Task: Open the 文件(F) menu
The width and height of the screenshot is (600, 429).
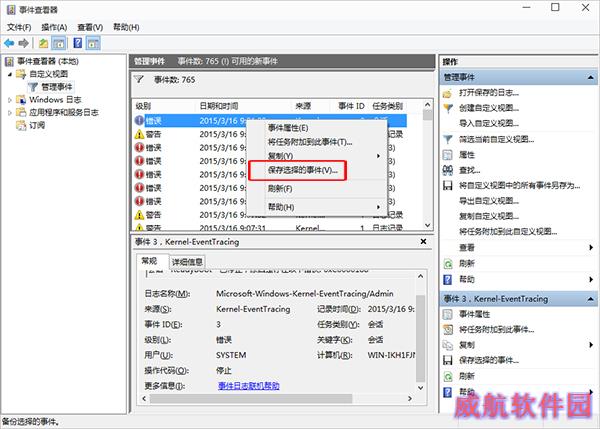Action: (19, 27)
